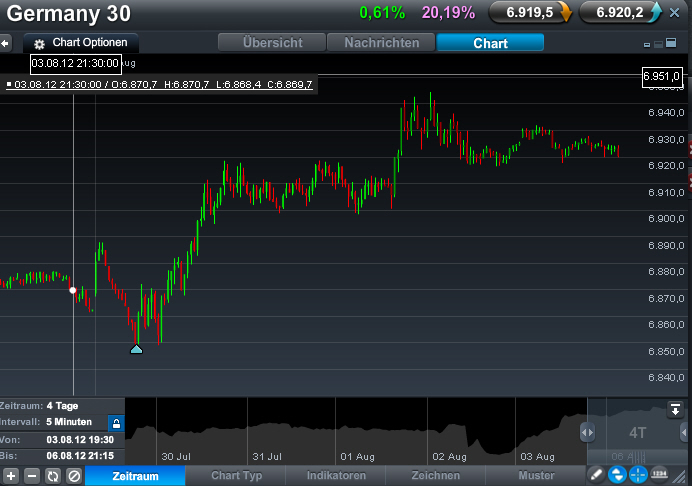Viewport: 692px width, 486px height.
Task: Open the Chart Typ menu
Action: 236,475
